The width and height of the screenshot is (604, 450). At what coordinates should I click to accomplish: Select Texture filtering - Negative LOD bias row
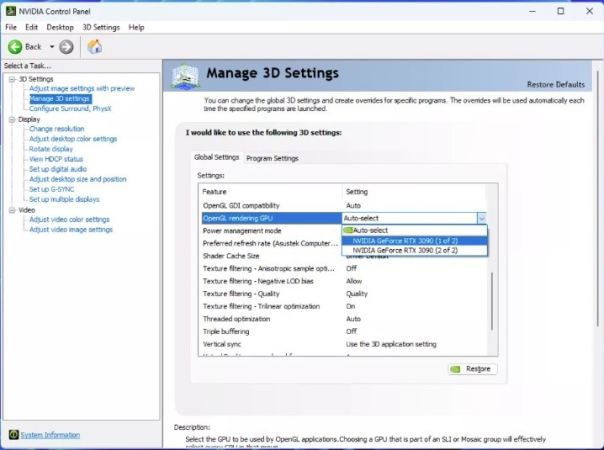(343, 281)
